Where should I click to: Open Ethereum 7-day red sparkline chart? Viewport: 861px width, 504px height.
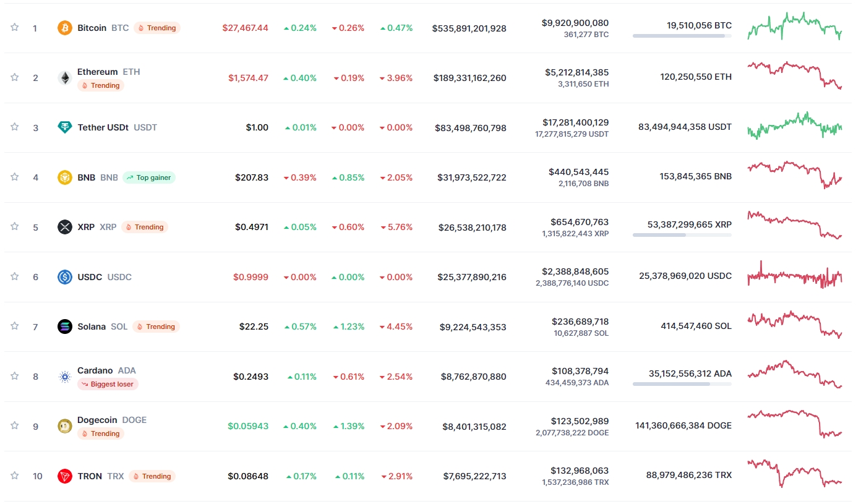point(795,74)
